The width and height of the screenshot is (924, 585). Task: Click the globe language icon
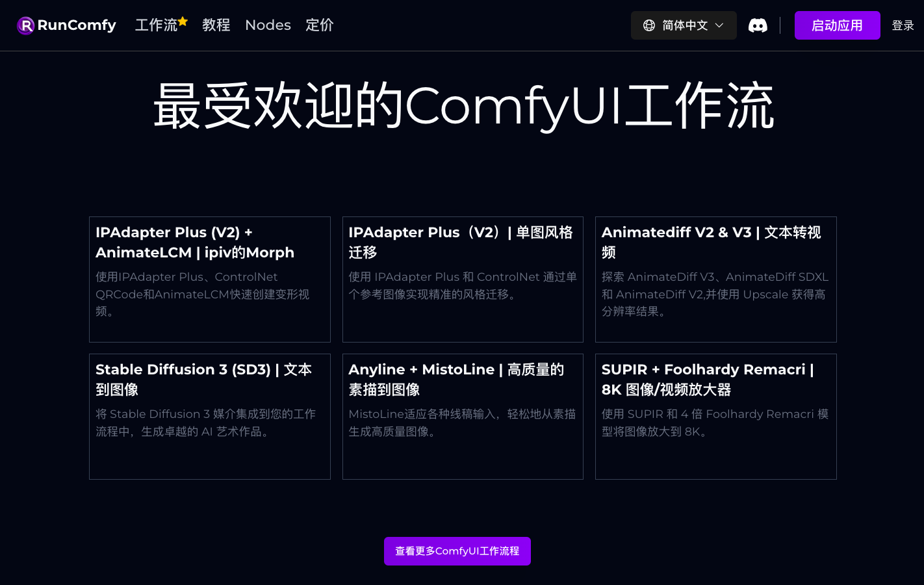[649, 25]
